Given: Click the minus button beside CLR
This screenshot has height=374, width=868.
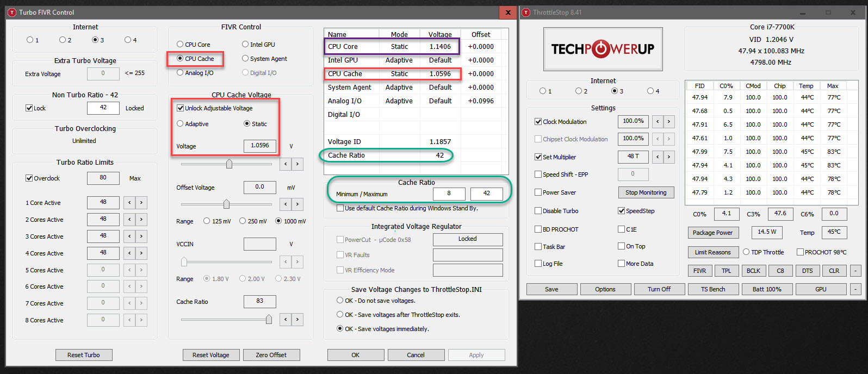Looking at the screenshot, I should tap(855, 271).
